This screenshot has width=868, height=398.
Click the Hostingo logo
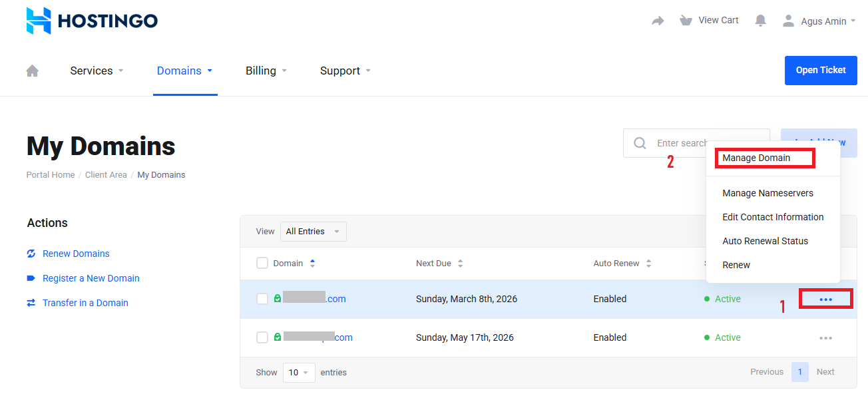[92, 21]
